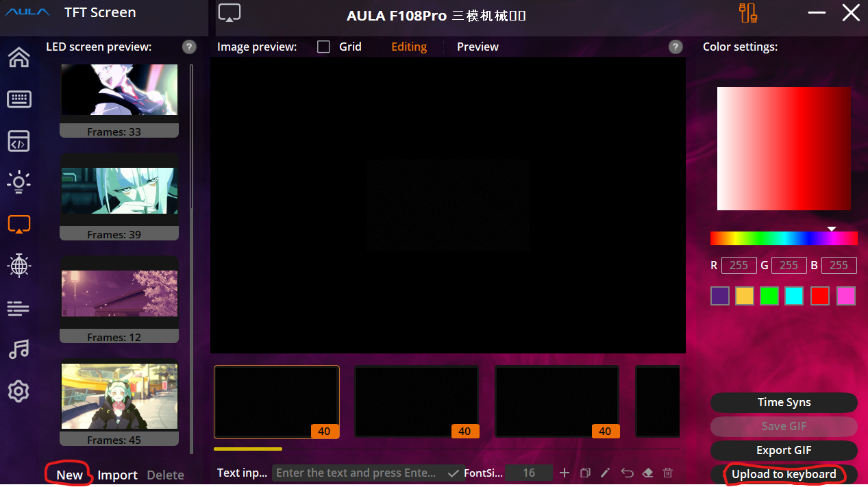868x487 pixels.
Task: Switch to Preview mode tab
Action: 478,47
